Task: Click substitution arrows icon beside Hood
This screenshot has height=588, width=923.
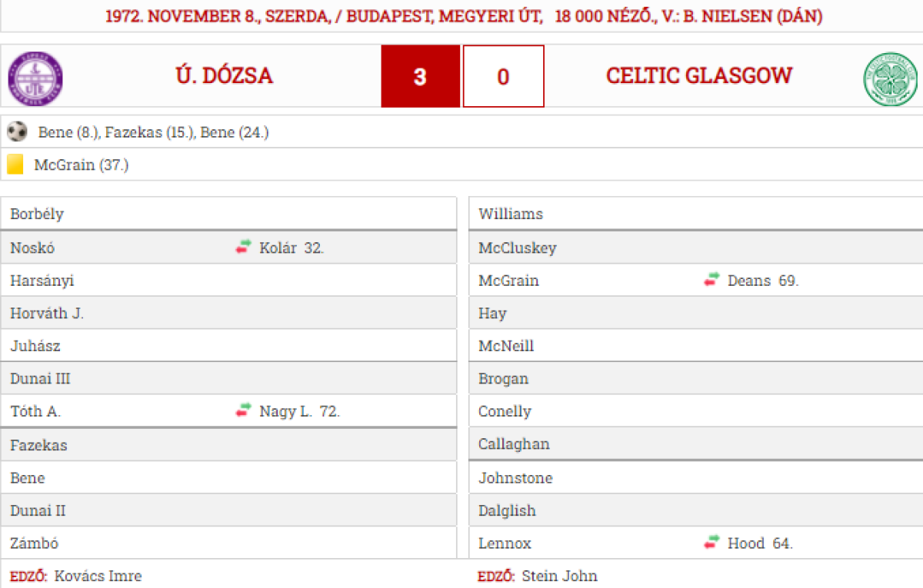Action: (x=711, y=543)
